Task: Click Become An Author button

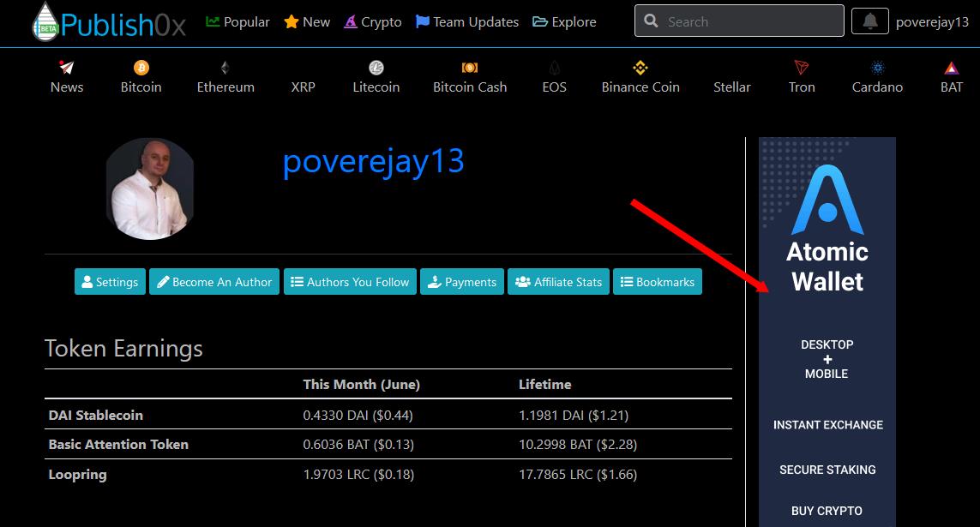Action: [214, 282]
